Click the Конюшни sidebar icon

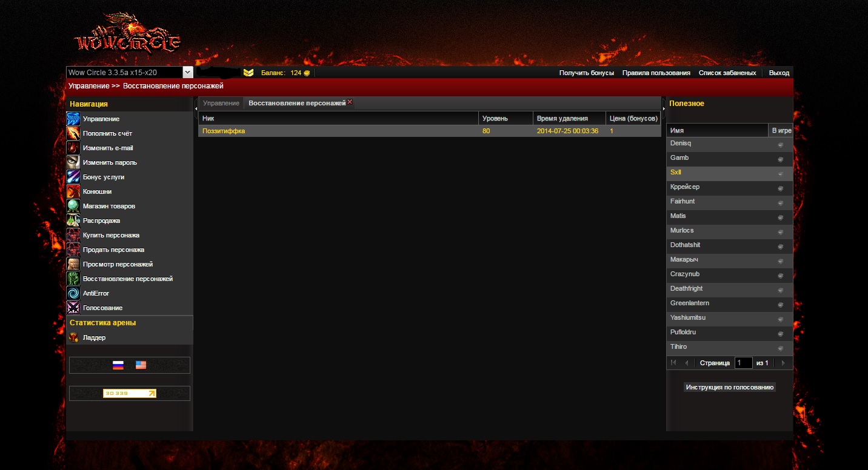73,191
